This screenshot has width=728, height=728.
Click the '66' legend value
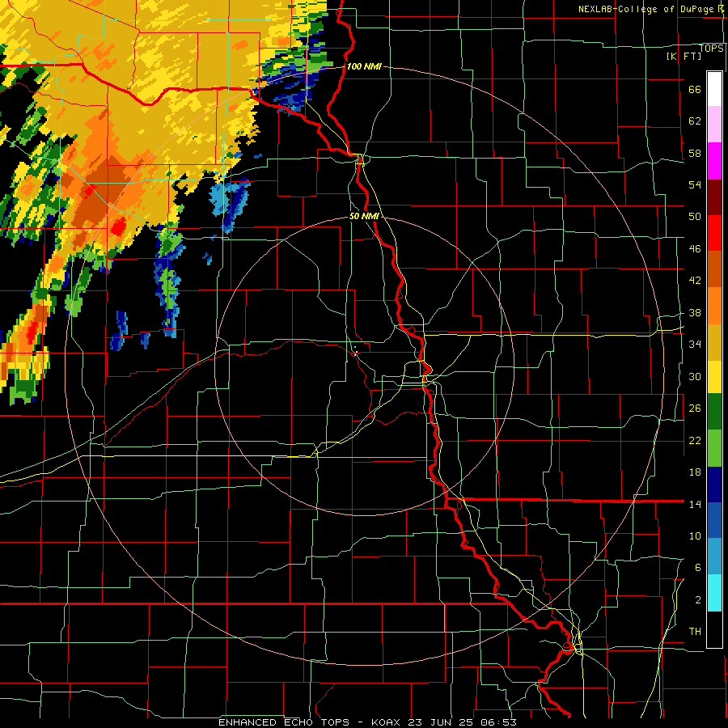coord(695,90)
